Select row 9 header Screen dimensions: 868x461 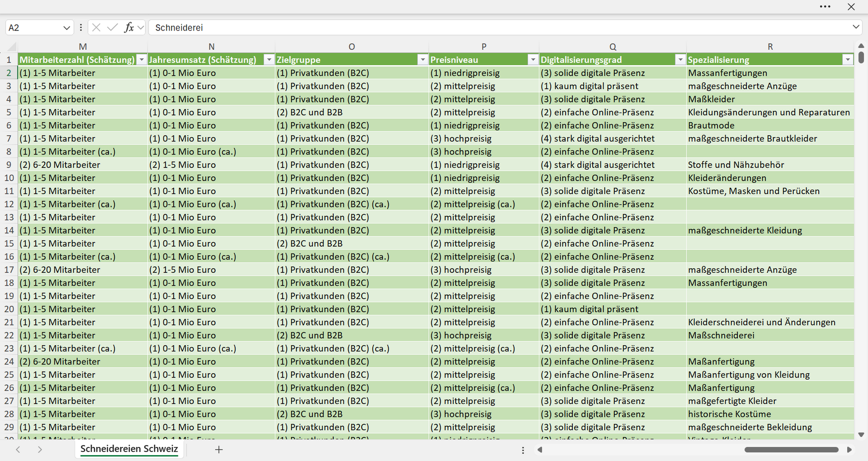coord(9,165)
